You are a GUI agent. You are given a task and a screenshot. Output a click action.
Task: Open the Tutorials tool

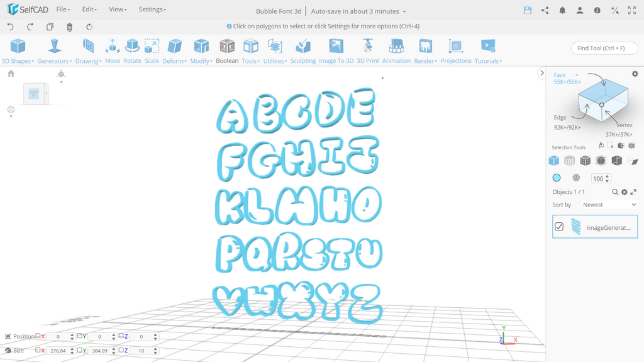coord(488,51)
